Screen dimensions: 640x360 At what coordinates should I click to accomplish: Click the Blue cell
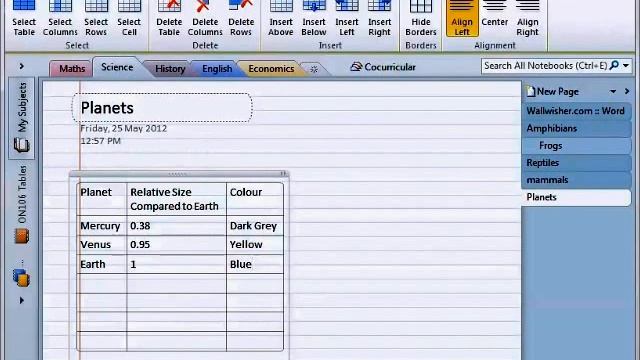tap(255, 264)
